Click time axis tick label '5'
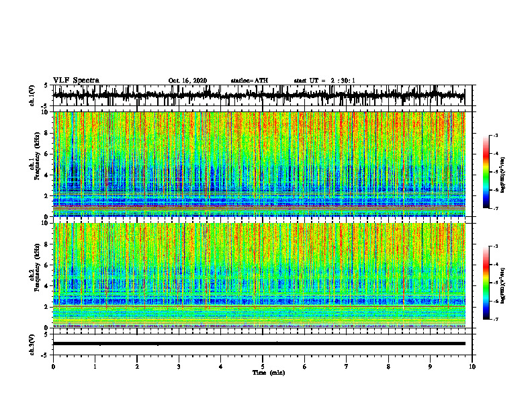The image size is (532, 411). click(263, 367)
